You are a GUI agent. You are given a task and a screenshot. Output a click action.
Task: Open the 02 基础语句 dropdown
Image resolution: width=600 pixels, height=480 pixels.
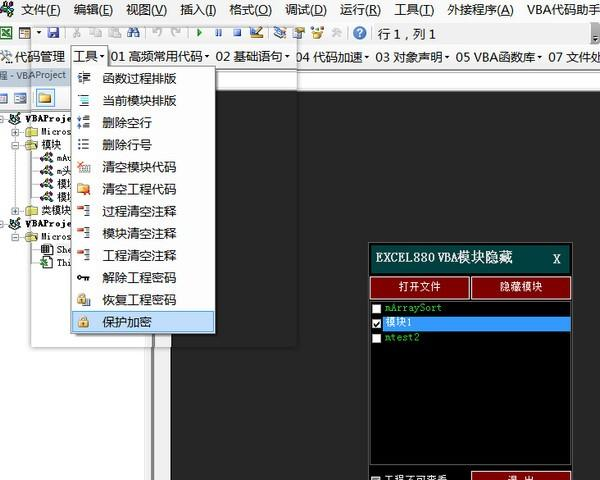point(252,57)
